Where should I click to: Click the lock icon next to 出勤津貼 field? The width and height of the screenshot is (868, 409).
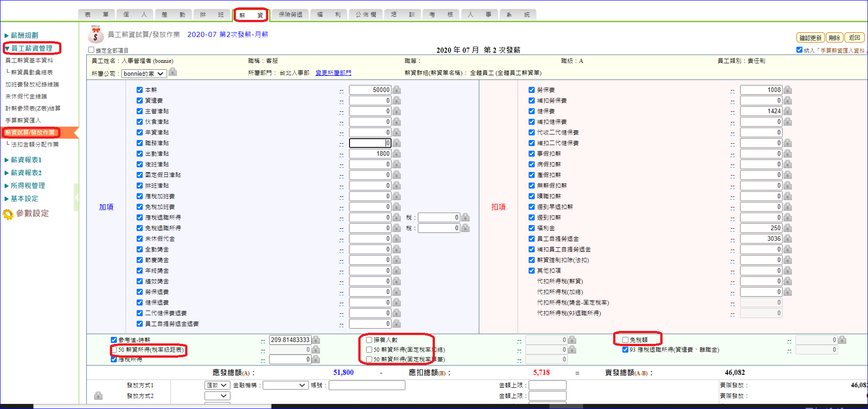(397, 153)
